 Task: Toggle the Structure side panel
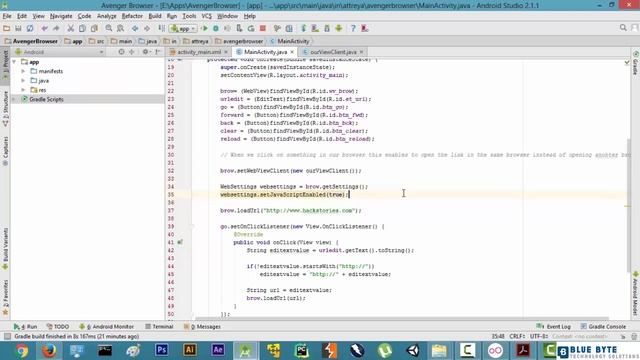click(x=5, y=108)
